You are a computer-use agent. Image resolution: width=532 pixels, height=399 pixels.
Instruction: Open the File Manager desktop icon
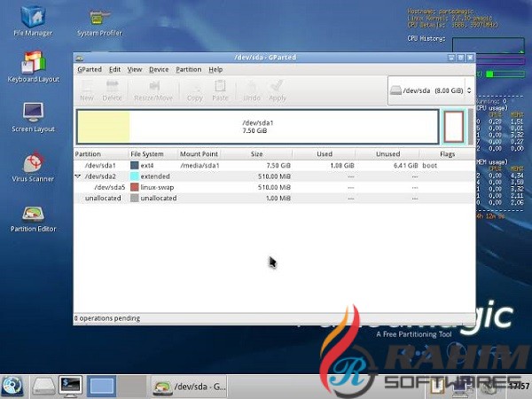click(33, 20)
